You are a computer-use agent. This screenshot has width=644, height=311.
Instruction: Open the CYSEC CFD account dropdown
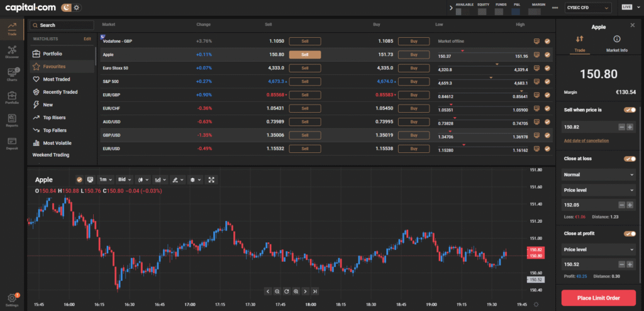[588, 8]
